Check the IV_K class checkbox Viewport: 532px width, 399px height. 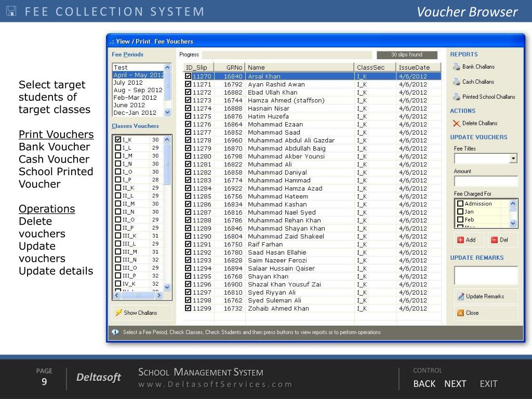(x=118, y=284)
